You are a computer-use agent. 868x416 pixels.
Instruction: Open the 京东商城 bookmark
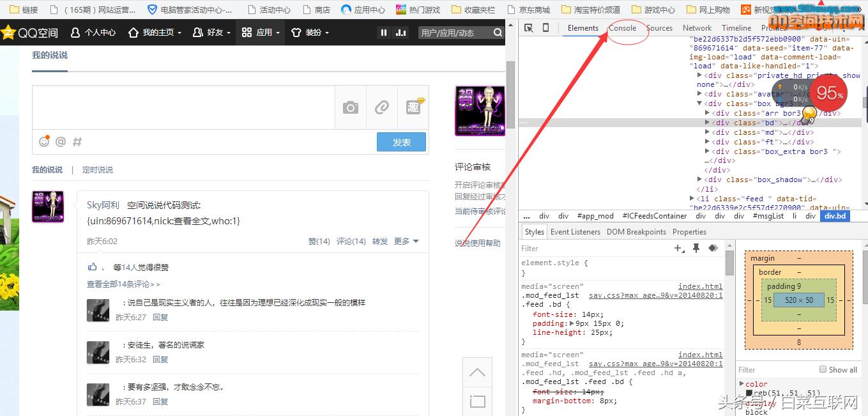[528, 10]
